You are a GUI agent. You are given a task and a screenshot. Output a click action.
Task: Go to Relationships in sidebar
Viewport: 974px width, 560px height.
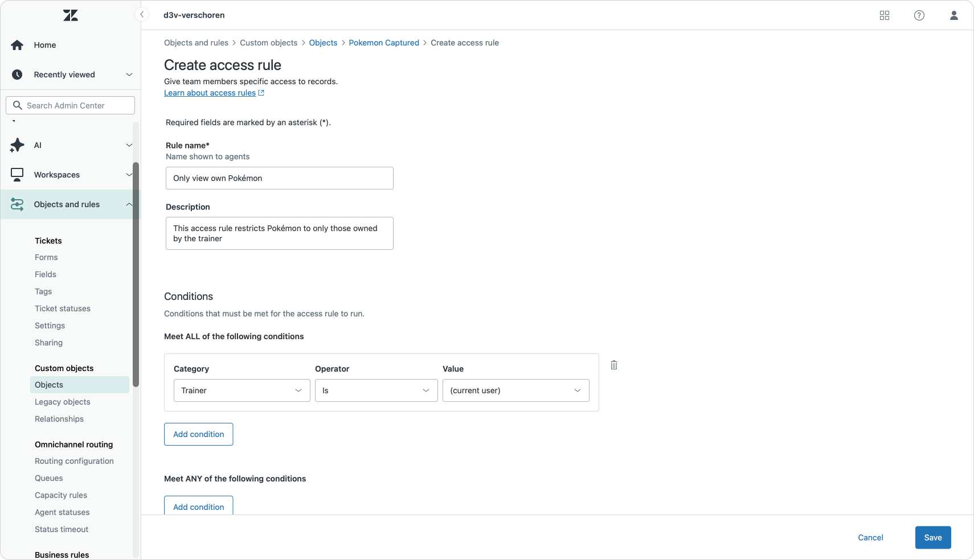tap(59, 419)
